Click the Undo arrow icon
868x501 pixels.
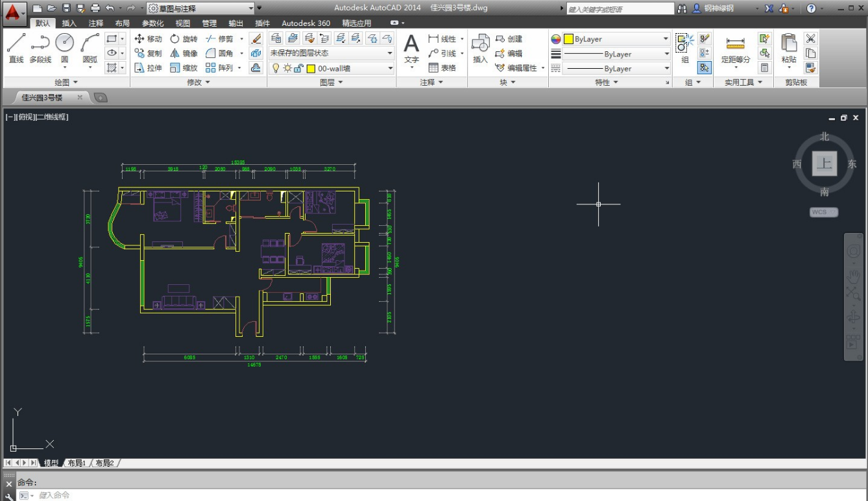coord(110,8)
